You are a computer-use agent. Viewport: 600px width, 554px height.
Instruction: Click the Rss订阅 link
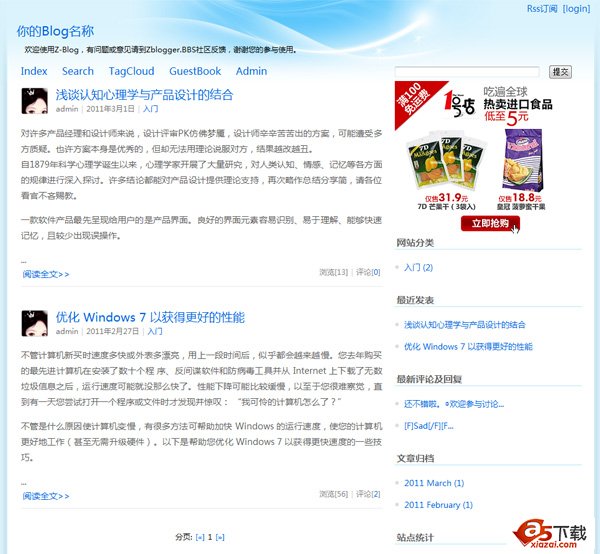tap(542, 8)
